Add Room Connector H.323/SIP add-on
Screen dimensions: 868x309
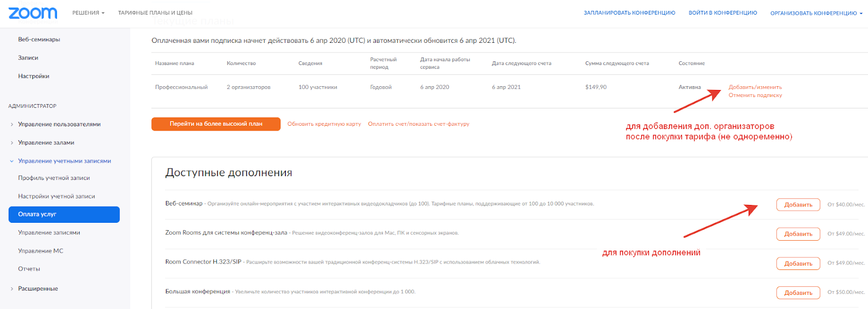click(x=798, y=263)
